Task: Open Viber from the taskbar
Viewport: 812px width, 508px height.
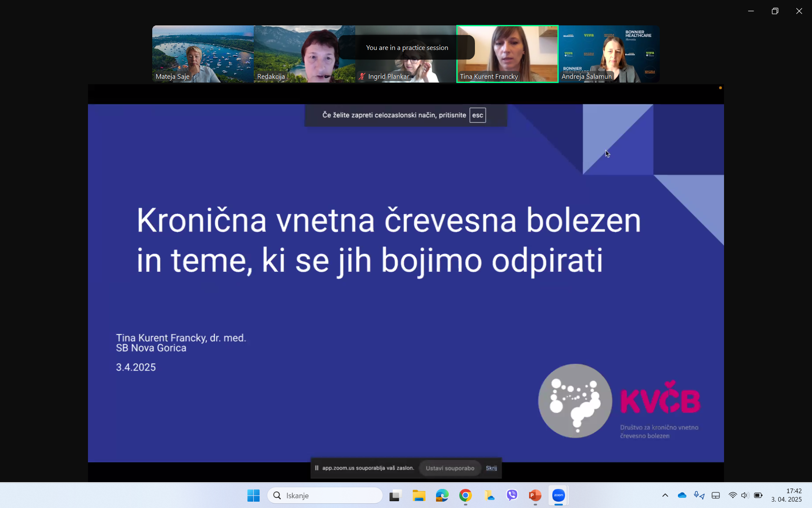Action: pyautogui.click(x=512, y=495)
